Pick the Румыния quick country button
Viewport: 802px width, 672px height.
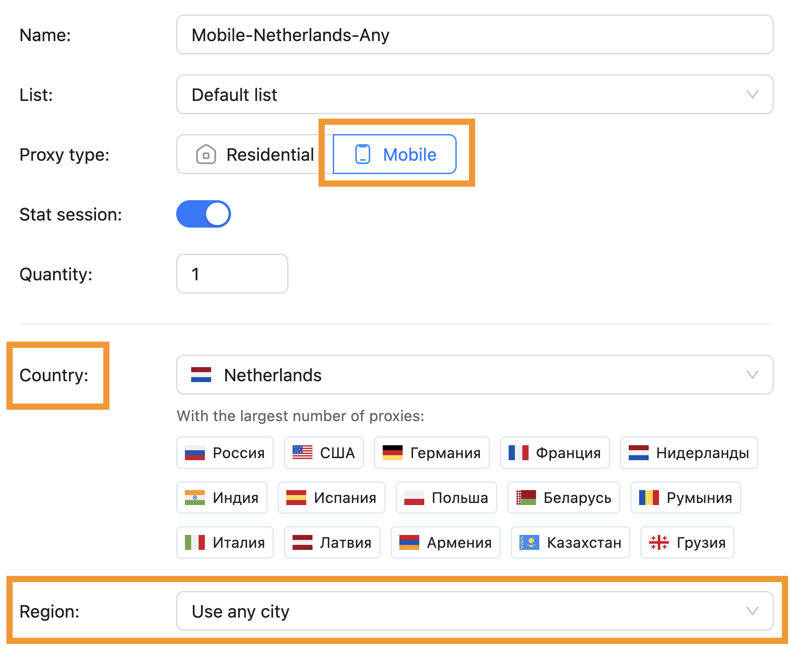click(x=686, y=498)
